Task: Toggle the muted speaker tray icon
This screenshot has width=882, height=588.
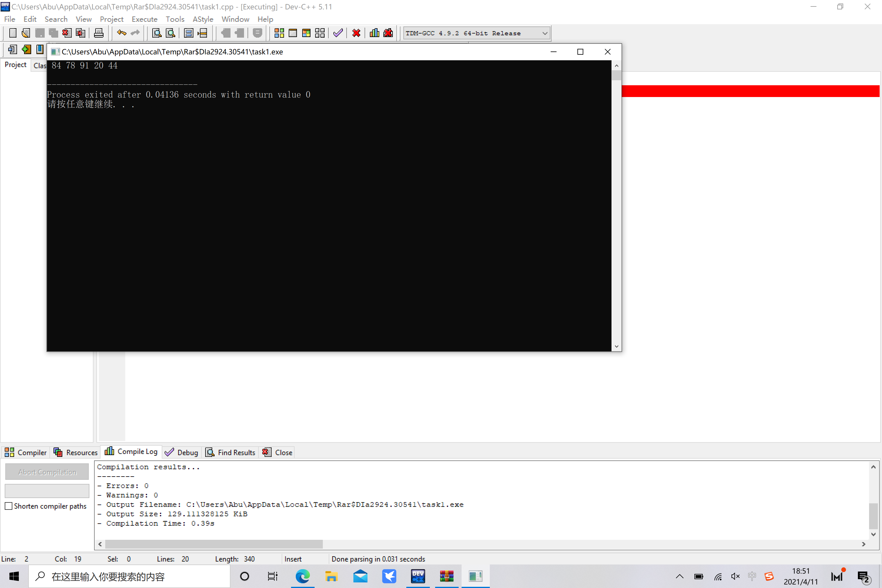Action: pos(735,576)
